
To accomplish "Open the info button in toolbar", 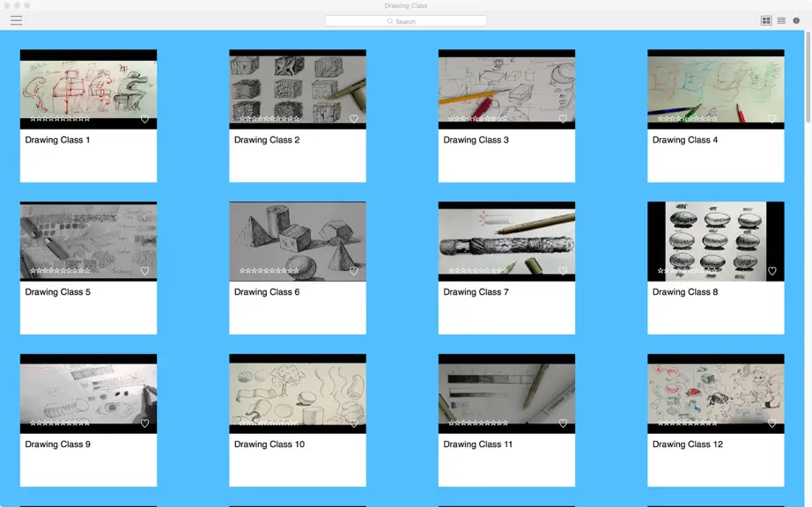I will [x=796, y=21].
